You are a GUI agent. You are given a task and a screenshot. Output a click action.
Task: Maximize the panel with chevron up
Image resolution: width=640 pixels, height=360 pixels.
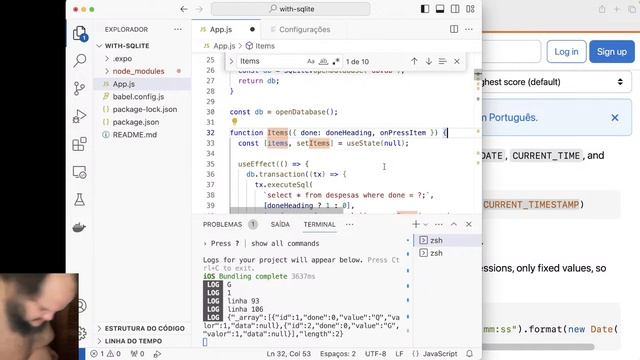point(454,224)
